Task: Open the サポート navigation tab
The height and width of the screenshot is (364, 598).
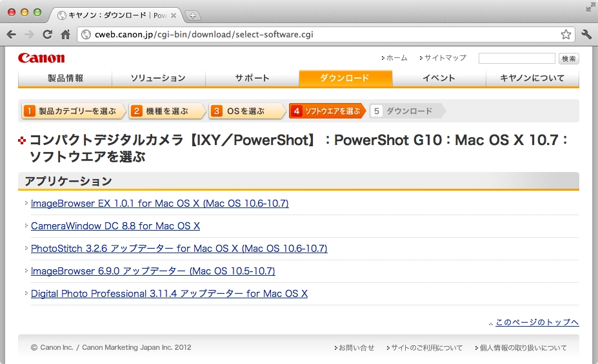Action: pyautogui.click(x=252, y=78)
